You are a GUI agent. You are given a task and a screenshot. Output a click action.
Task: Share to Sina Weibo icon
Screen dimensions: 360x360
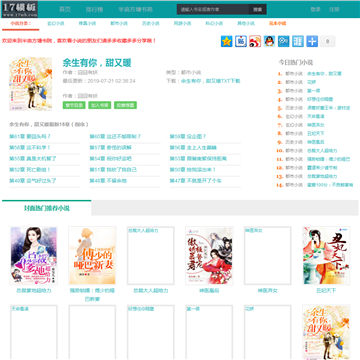point(255,41)
